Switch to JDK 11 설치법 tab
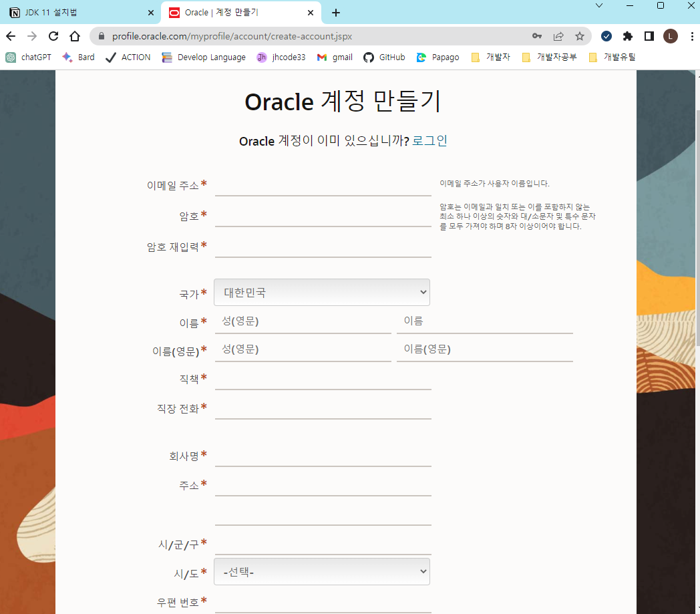700x614 pixels. tap(80, 13)
